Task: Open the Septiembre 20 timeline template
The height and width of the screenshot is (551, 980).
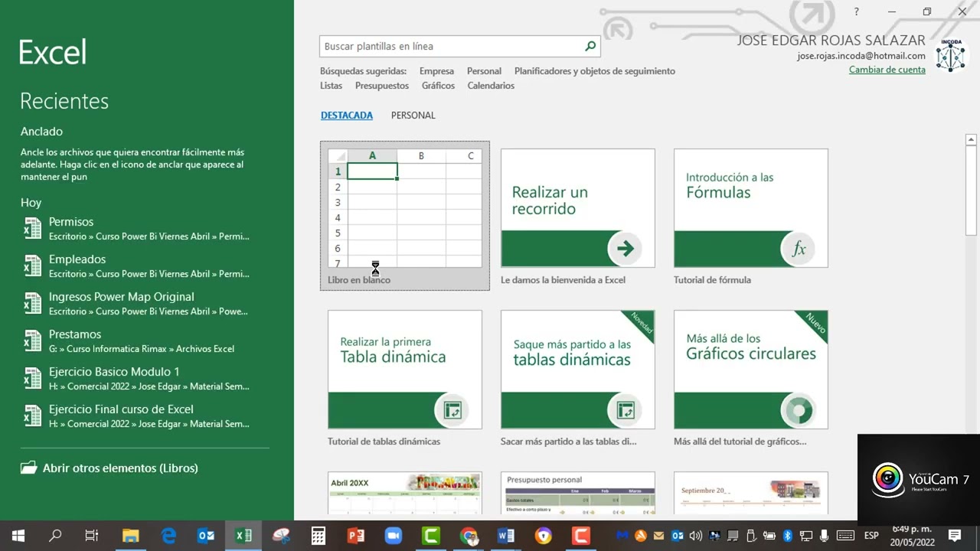Action: coord(751,494)
